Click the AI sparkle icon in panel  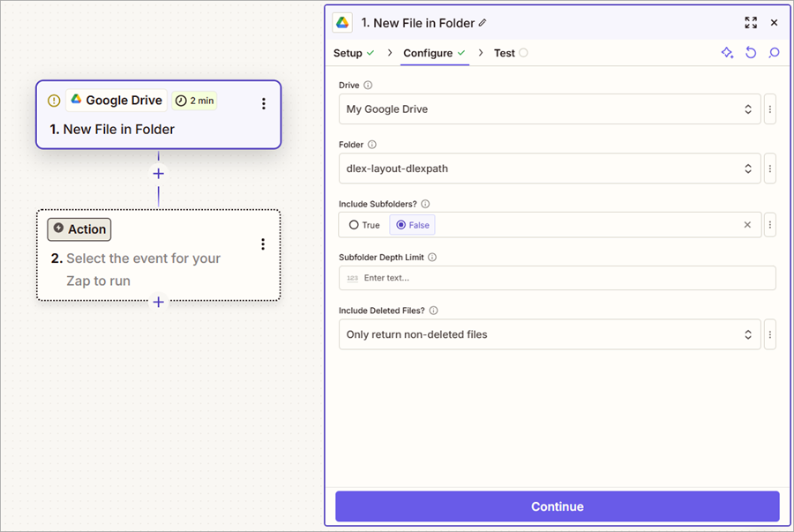[727, 53]
